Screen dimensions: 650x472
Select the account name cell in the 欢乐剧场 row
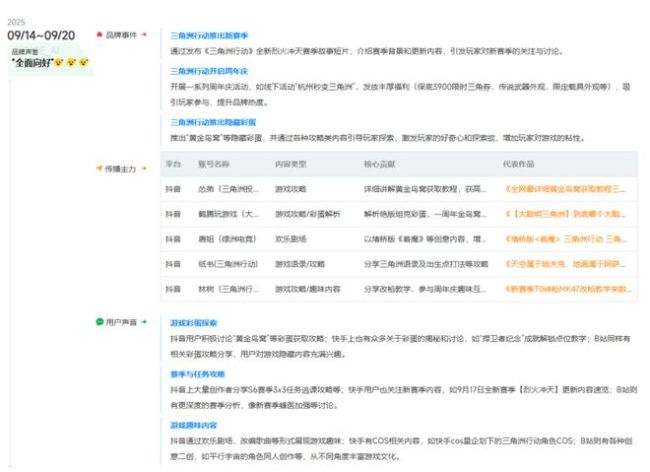click(x=227, y=239)
